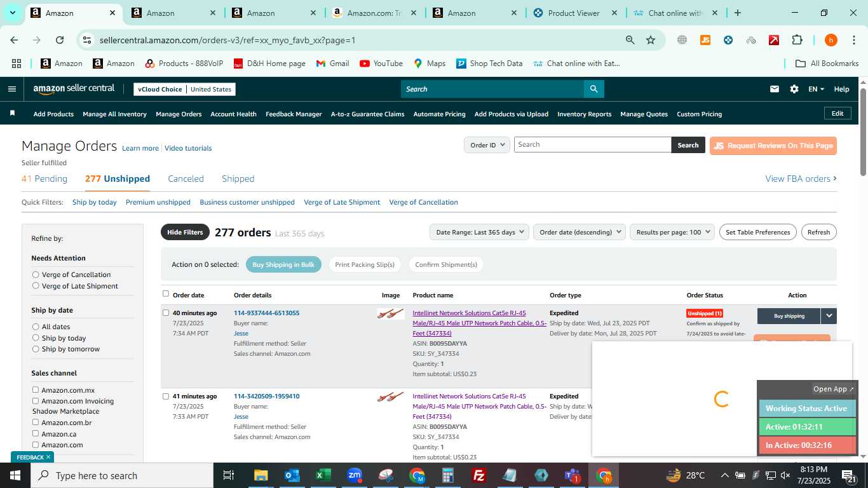Viewport: 868px width, 488px height.
Task: Switch to the Product Viewer browser tab
Action: (574, 13)
